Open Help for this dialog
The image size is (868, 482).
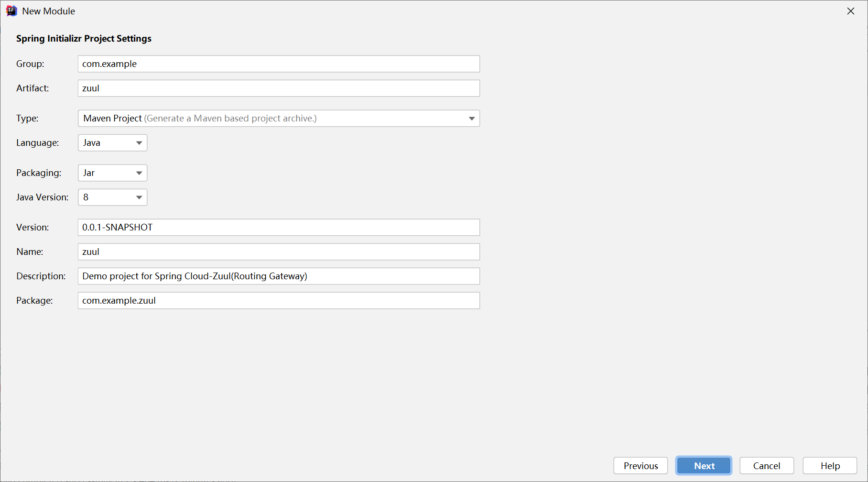click(x=830, y=466)
